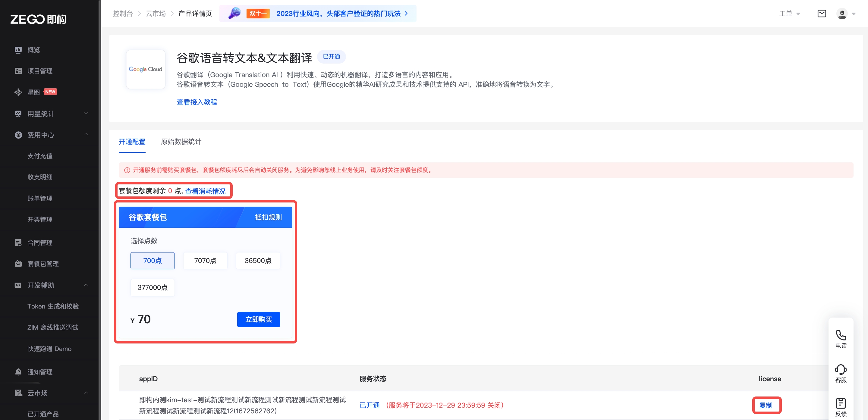The width and height of the screenshot is (868, 420).
Task: Click the 产品详情页 breadcrumb text
Action: (x=195, y=14)
